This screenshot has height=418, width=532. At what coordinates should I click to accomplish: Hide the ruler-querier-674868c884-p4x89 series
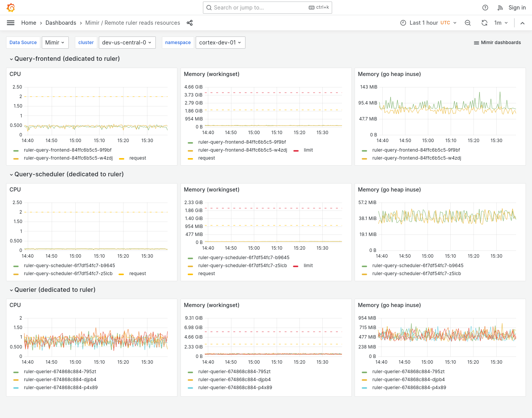point(60,387)
